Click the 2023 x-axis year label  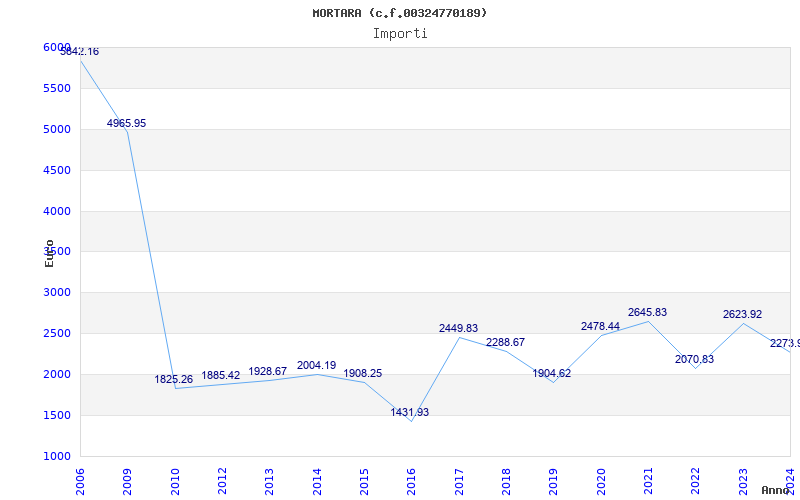pos(743,481)
